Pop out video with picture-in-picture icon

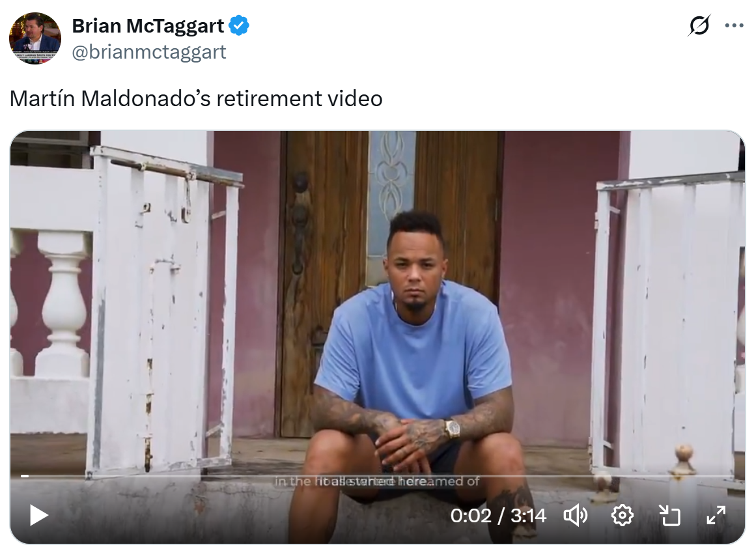669,515
